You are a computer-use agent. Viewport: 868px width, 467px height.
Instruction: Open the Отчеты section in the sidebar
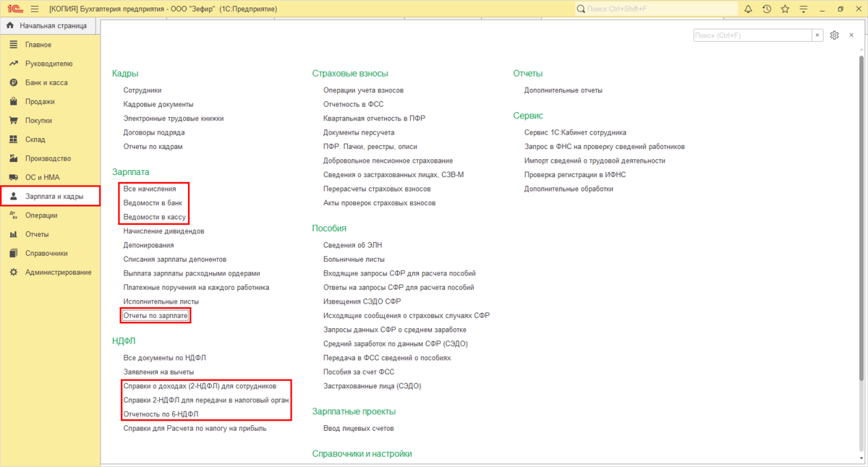(49, 234)
